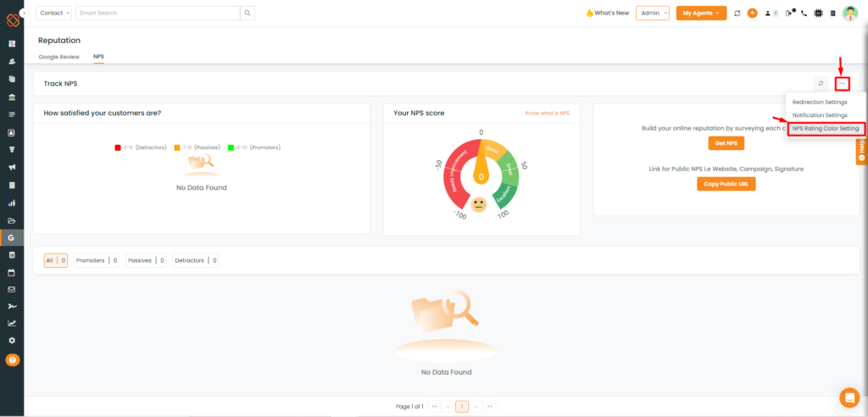Expand the My Agents dropdown

(701, 14)
